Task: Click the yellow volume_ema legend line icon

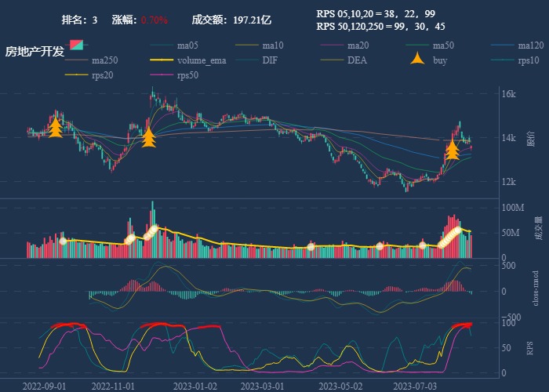Action: coord(163,60)
